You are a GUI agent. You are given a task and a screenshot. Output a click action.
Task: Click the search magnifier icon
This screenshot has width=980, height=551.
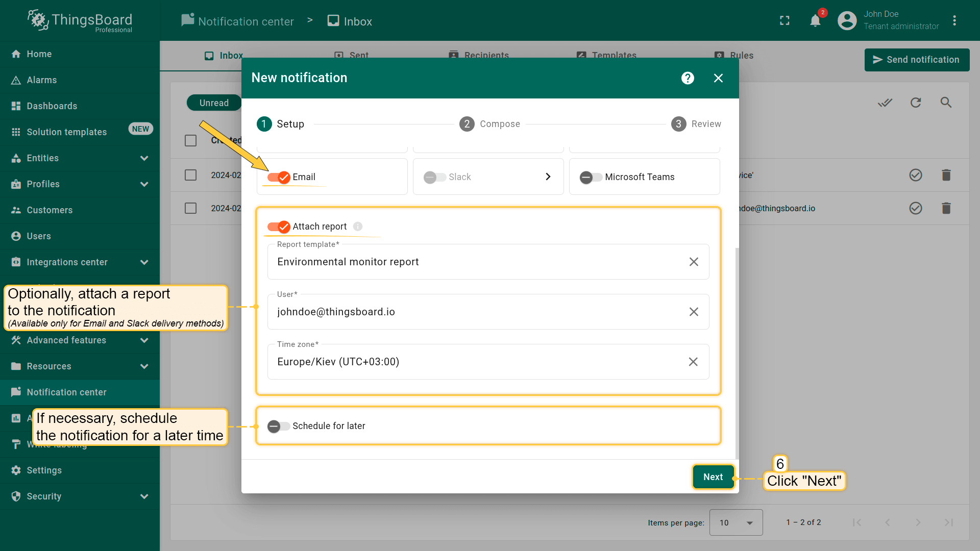(x=946, y=103)
